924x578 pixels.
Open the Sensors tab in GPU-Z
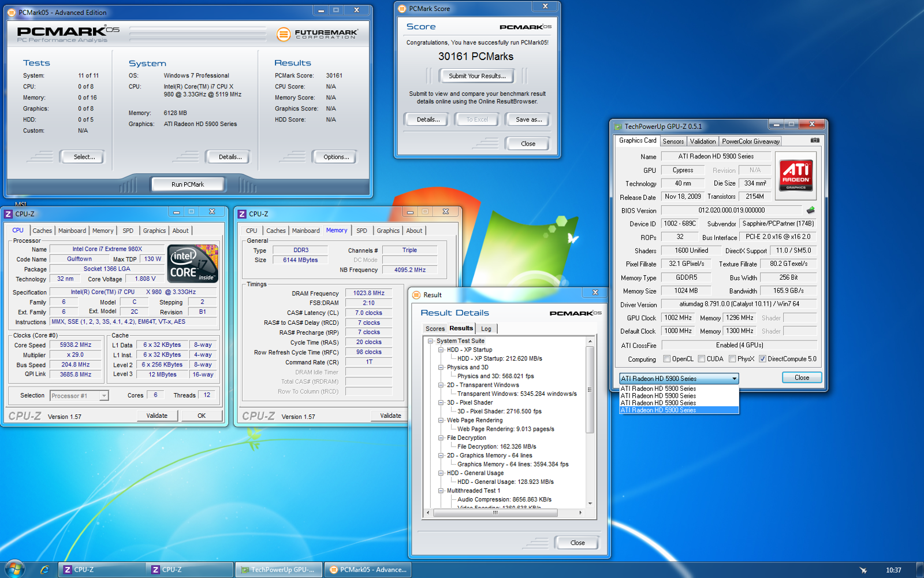click(x=673, y=141)
